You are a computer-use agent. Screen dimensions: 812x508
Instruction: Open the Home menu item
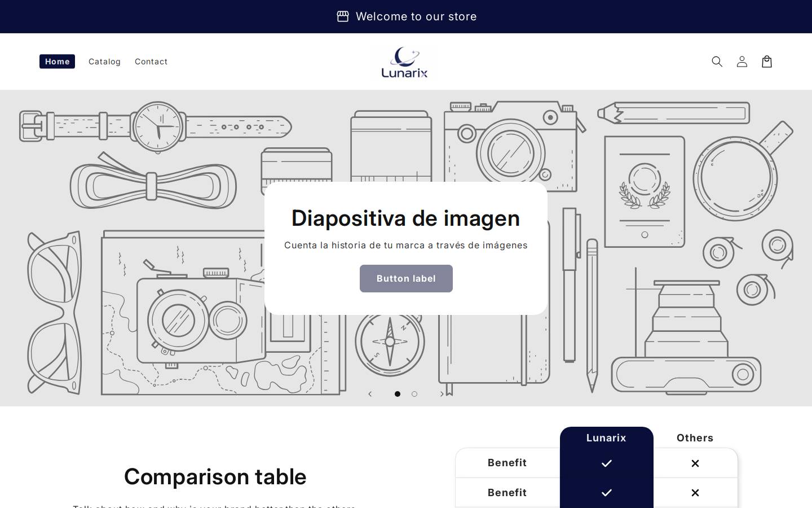tap(57, 62)
